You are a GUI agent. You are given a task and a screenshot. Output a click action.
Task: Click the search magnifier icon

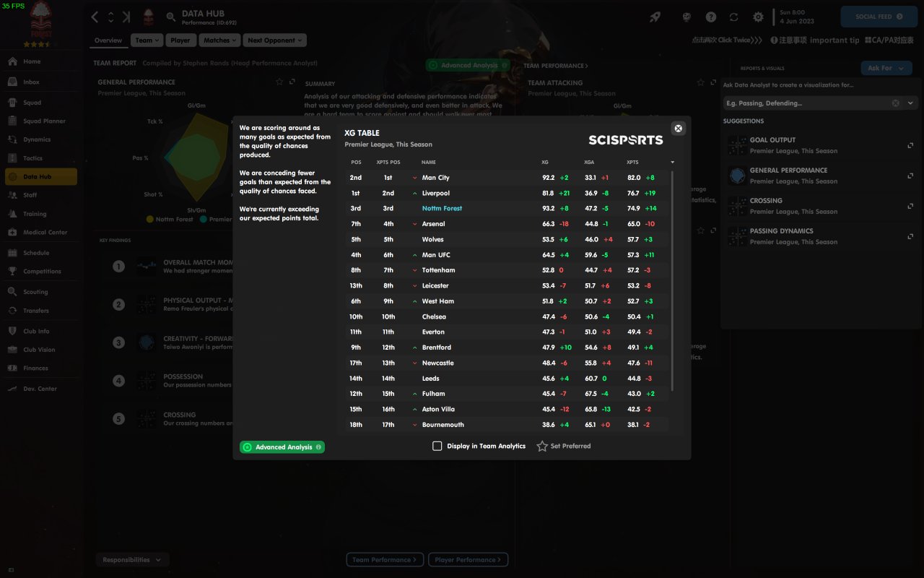point(171,17)
